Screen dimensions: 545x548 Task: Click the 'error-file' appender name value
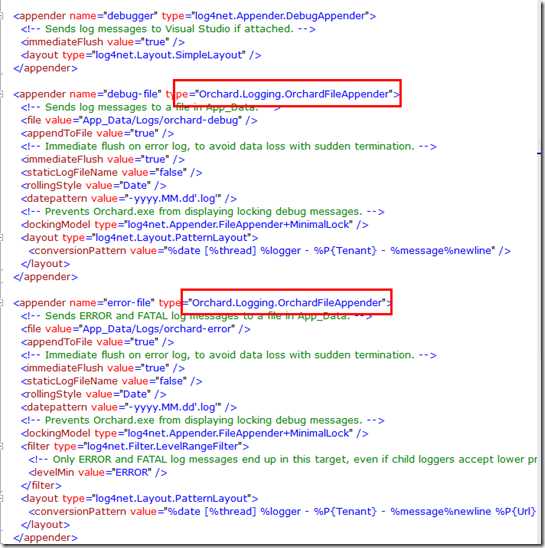(129, 303)
